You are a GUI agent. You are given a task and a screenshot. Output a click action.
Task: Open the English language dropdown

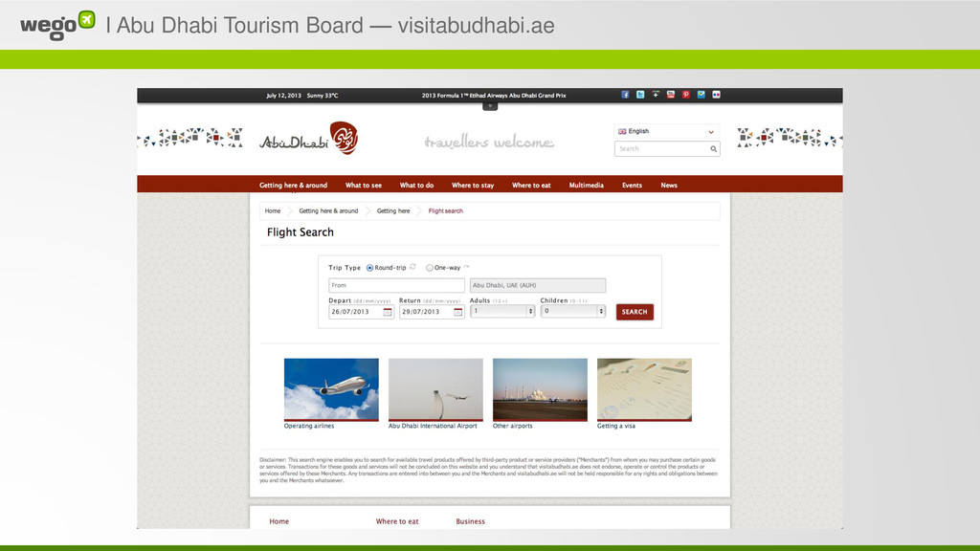click(667, 131)
